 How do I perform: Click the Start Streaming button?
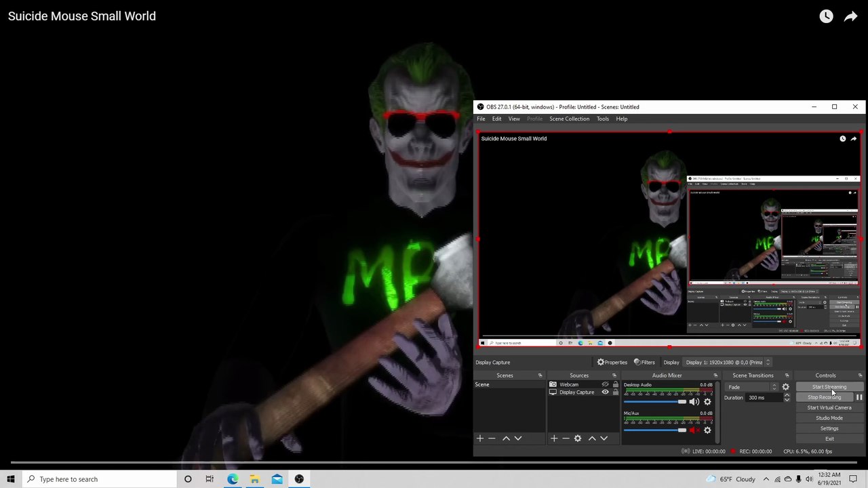point(829,387)
